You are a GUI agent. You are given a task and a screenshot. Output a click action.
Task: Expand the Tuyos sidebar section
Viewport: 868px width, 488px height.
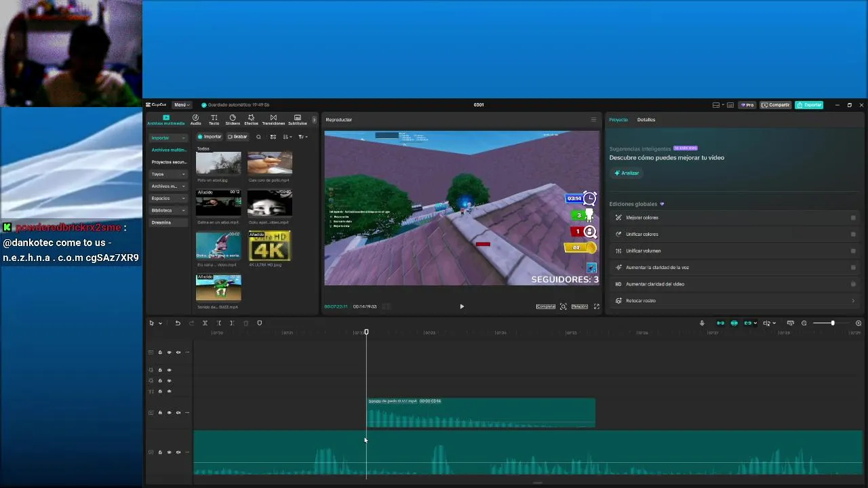point(168,174)
